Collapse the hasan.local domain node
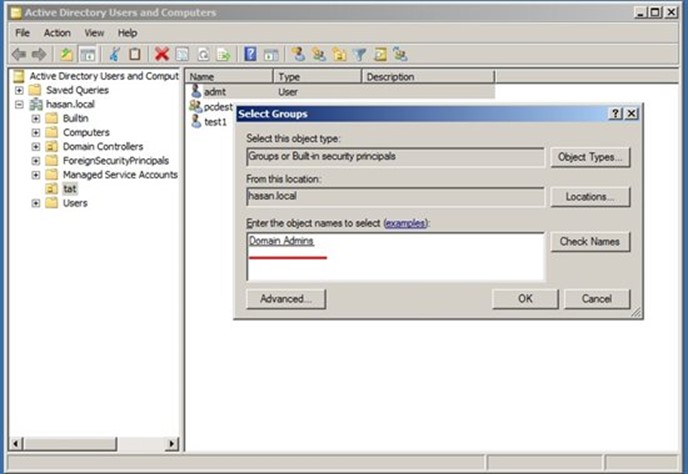The width and height of the screenshot is (688, 474). [x=20, y=104]
